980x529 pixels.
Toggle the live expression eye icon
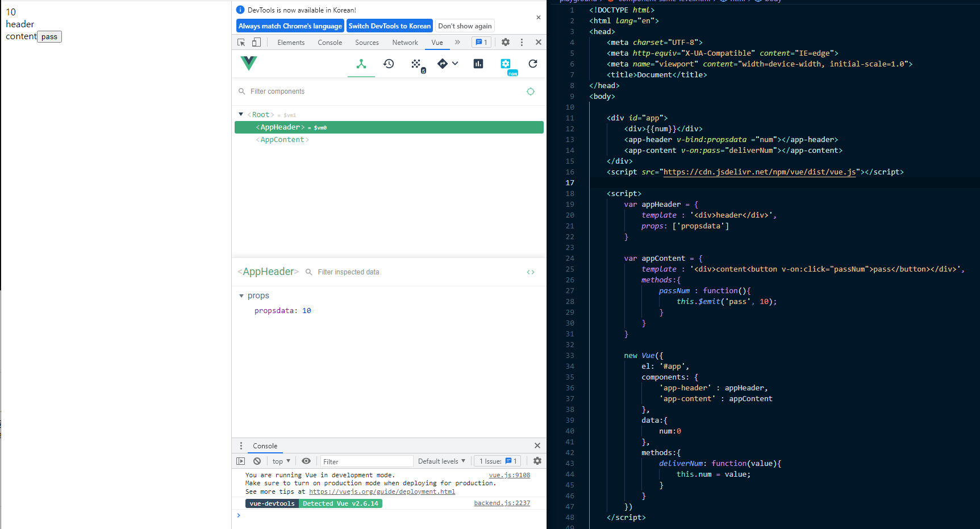(306, 461)
